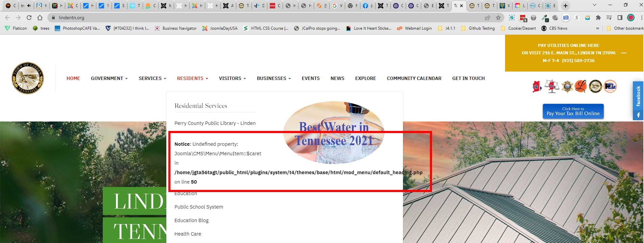This screenshot has height=243, width=644.
Task: Collapse the yellow Pay Utilities banner
Action: (624, 53)
